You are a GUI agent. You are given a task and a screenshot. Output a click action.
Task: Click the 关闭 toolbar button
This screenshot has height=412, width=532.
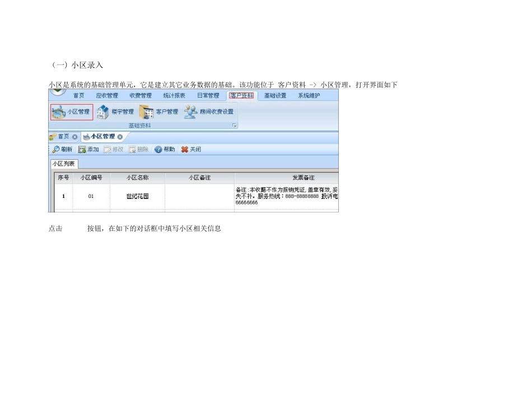[x=191, y=150]
